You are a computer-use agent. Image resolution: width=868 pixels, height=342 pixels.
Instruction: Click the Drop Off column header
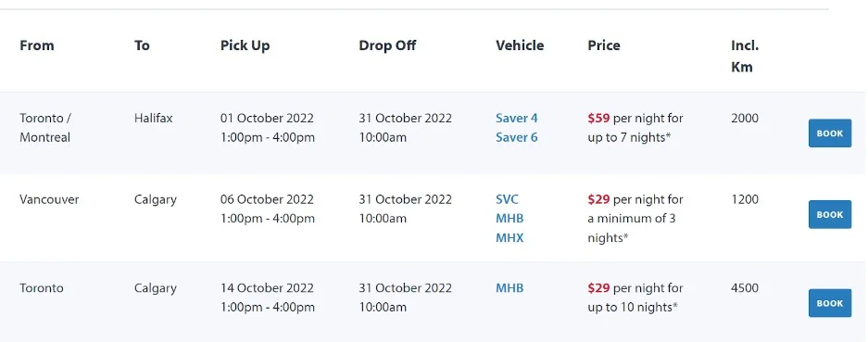(387, 45)
